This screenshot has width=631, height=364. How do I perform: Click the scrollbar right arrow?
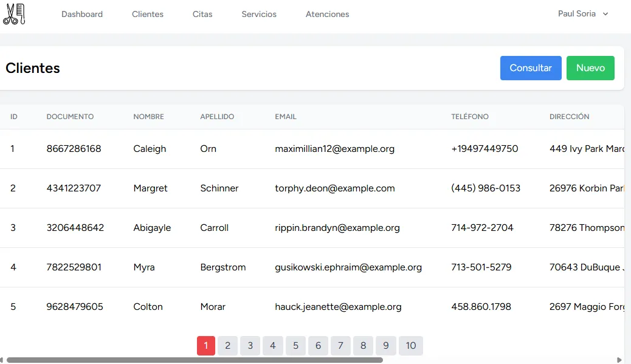pyautogui.click(x=619, y=360)
